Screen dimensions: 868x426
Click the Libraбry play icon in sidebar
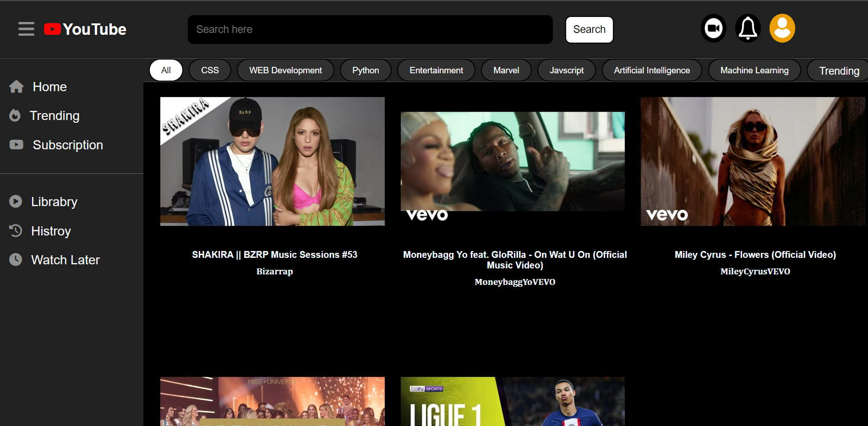[16, 202]
